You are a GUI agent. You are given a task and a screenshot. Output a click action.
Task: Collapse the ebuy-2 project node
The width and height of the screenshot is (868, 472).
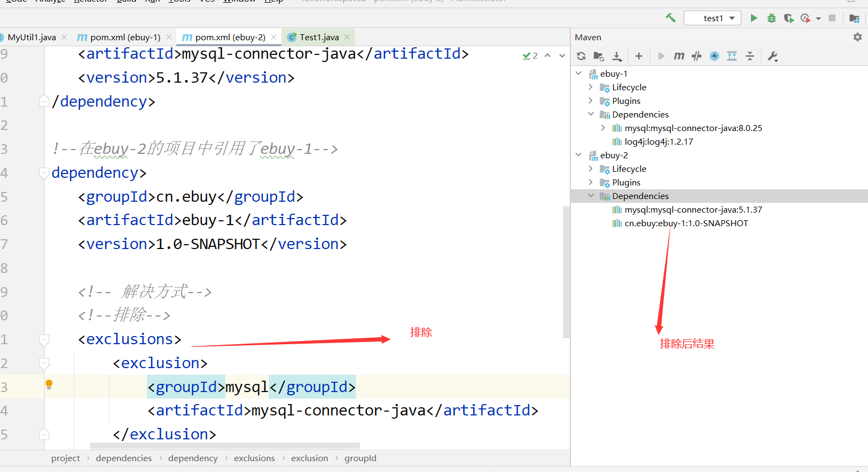click(x=578, y=155)
